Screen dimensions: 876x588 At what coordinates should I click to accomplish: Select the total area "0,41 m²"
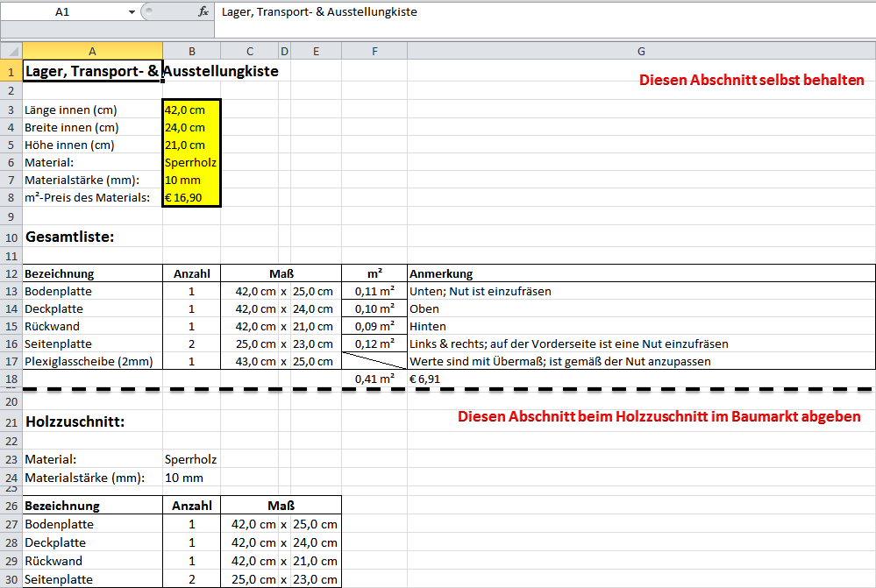tap(374, 379)
